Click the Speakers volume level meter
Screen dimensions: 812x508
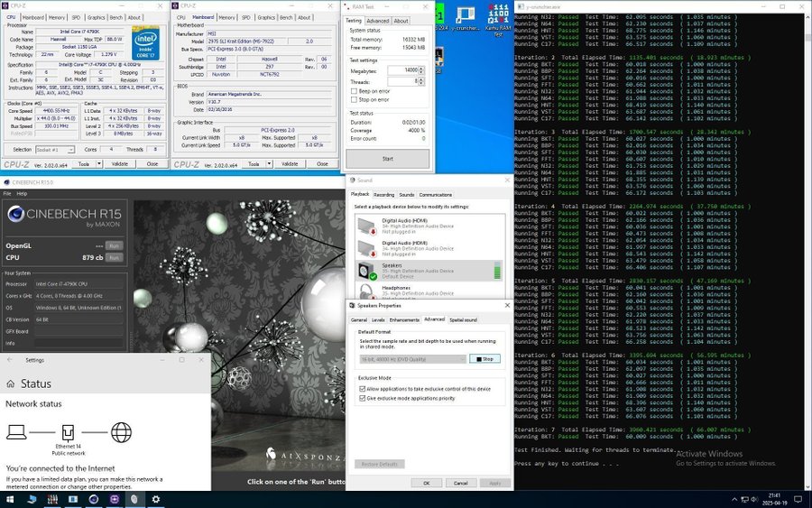click(x=497, y=271)
